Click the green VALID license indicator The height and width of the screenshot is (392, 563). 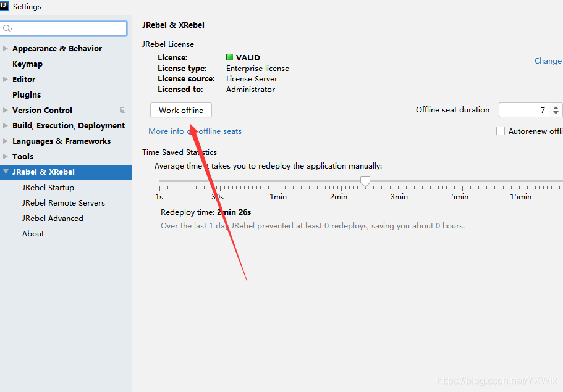coord(229,57)
